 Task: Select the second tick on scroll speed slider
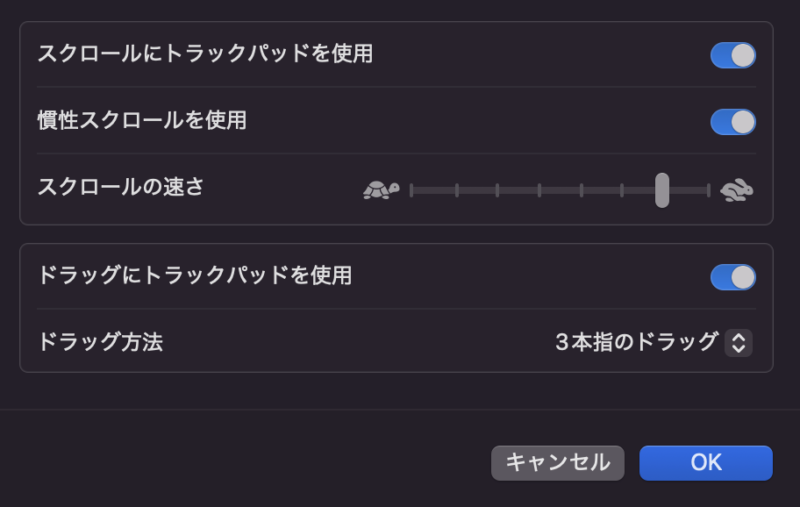(457, 190)
